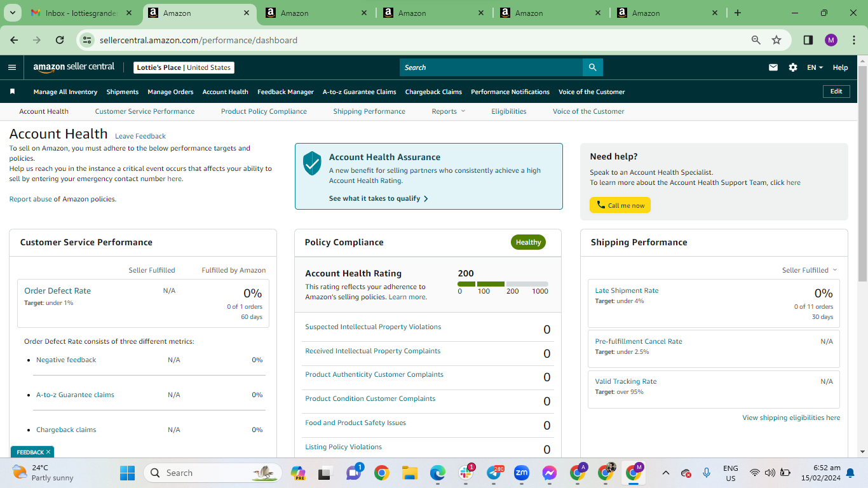The image size is (868, 488).
Task: Click the Windows taskbar Search box
Action: click(212, 473)
